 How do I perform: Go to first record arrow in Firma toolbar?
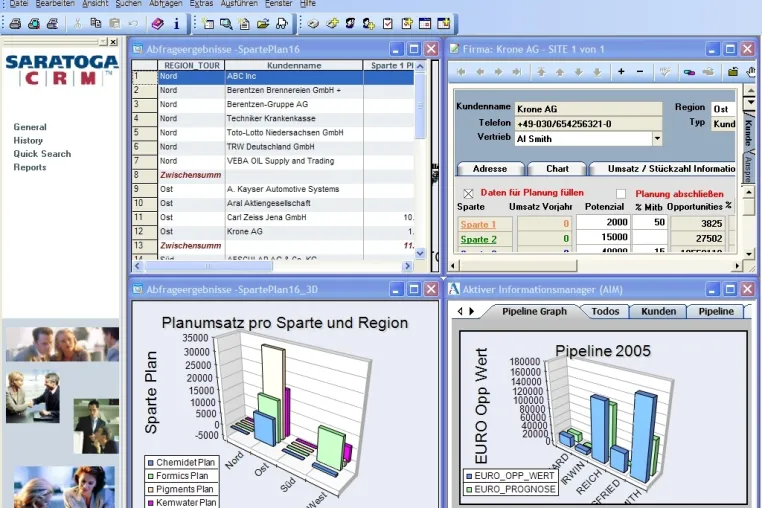(x=461, y=72)
